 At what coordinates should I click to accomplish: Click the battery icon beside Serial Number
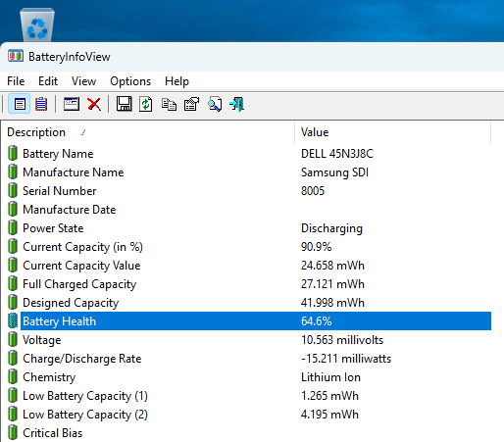click(x=13, y=190)
